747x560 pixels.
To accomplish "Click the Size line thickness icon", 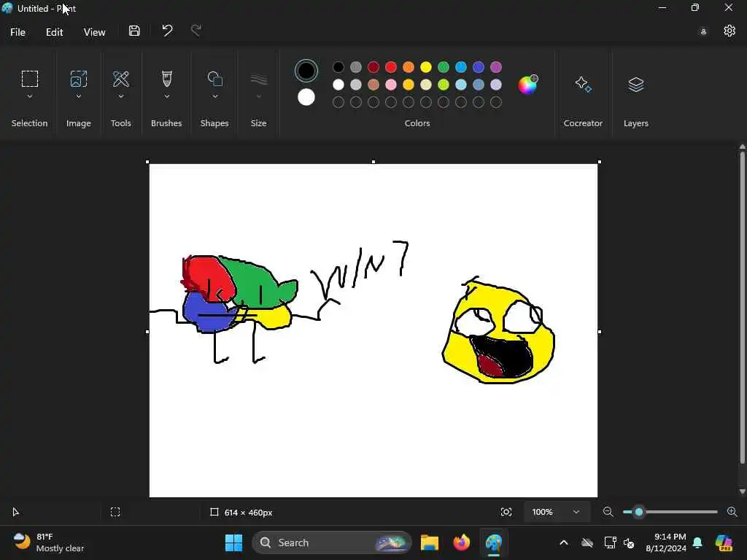I will tap(259, 79).
